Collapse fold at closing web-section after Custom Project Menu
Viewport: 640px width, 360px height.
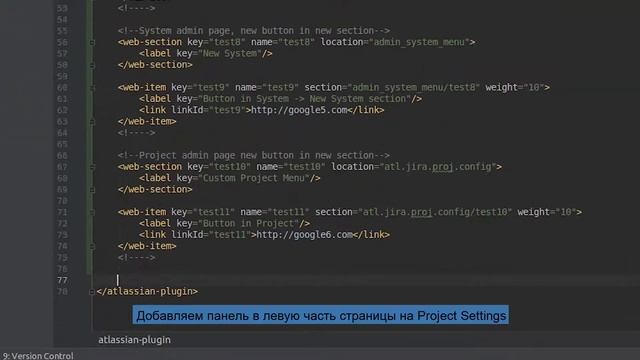point(92,190)
